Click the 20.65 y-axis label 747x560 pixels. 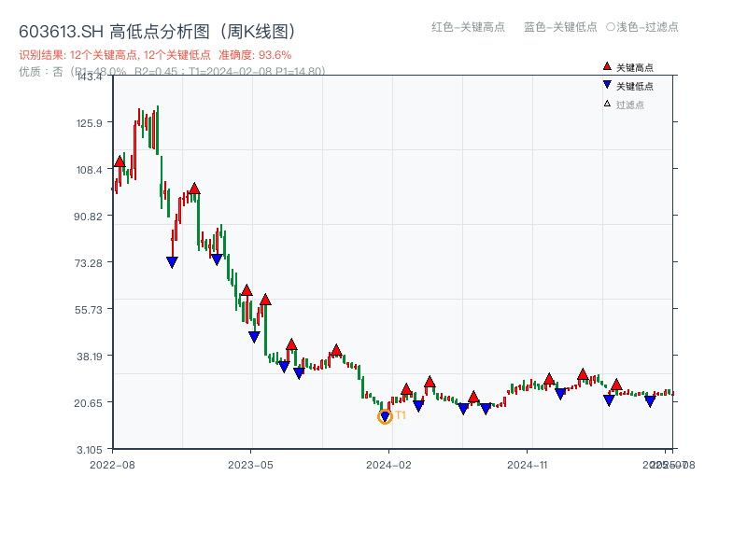[x=88, y=403]
